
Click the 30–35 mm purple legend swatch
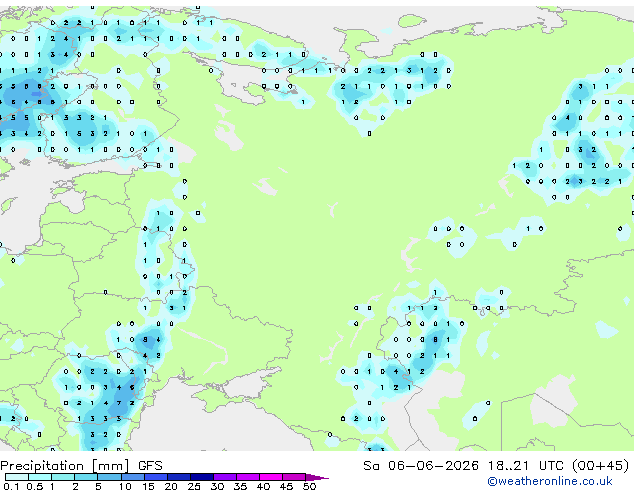tap(225, 477)
